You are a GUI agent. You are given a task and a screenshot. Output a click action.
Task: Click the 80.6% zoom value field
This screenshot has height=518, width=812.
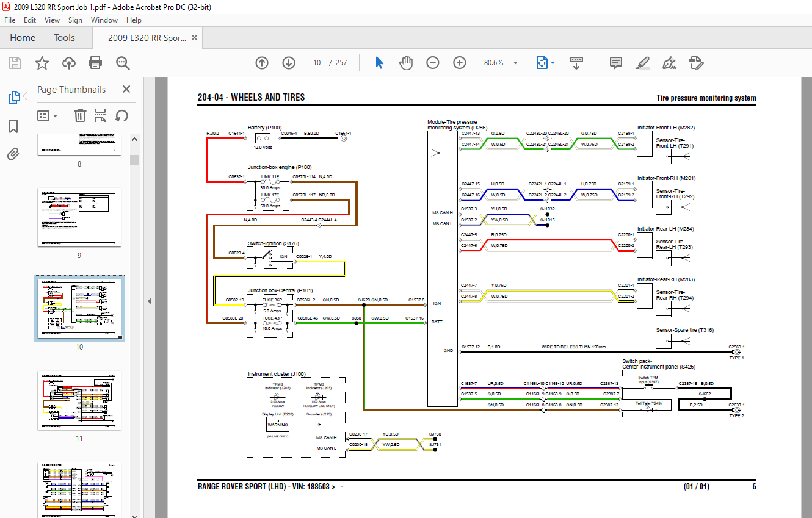[493, 63]
